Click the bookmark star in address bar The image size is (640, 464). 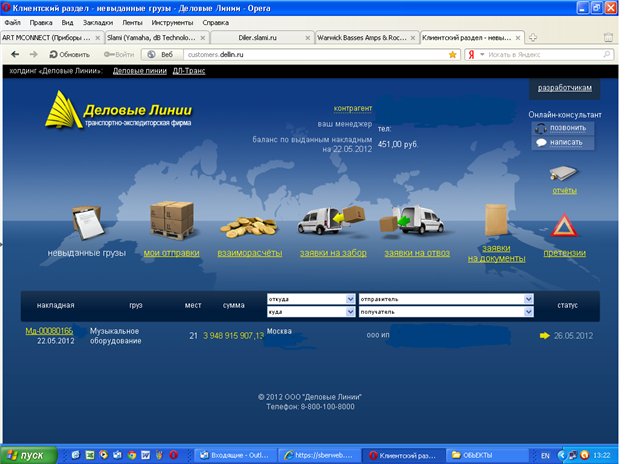(x=452, y=55)
